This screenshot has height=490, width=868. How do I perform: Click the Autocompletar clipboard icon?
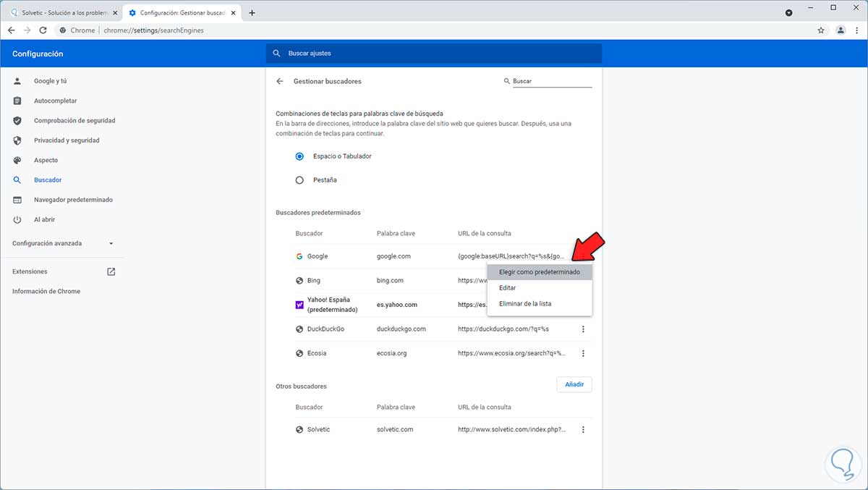17,101
